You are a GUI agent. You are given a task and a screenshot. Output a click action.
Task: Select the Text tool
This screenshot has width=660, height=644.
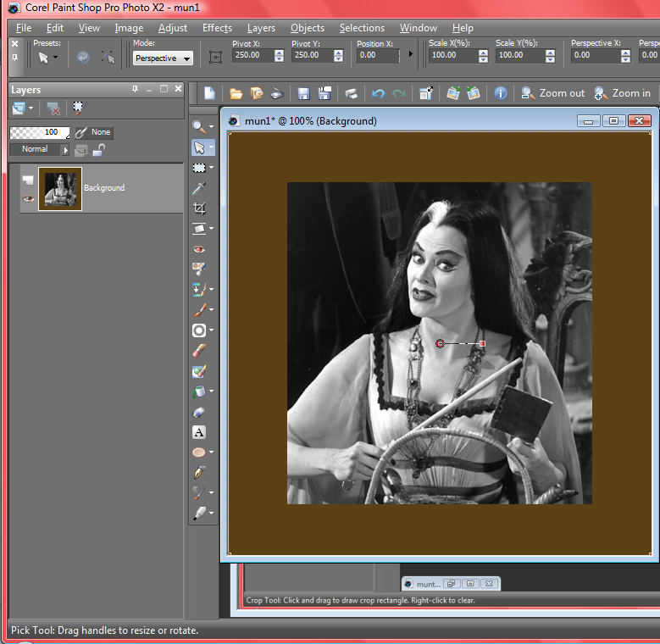pos(198,432)
